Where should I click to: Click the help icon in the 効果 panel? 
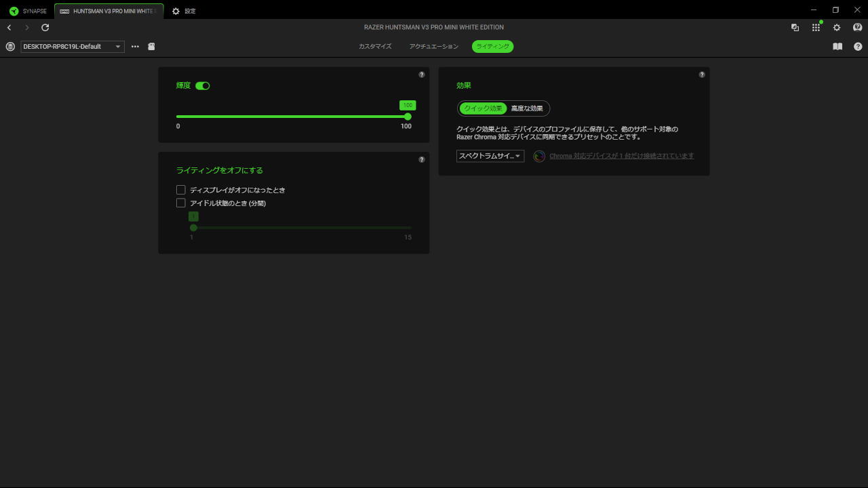point(702,75)
